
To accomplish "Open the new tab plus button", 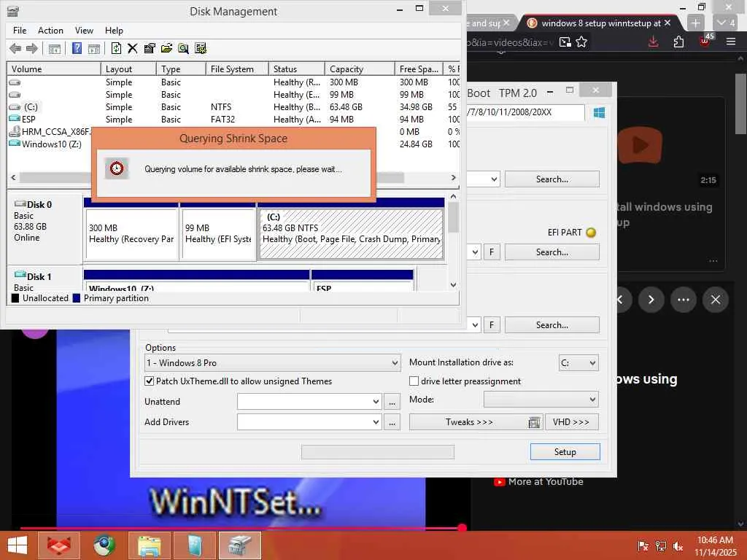I will [695, 23].
